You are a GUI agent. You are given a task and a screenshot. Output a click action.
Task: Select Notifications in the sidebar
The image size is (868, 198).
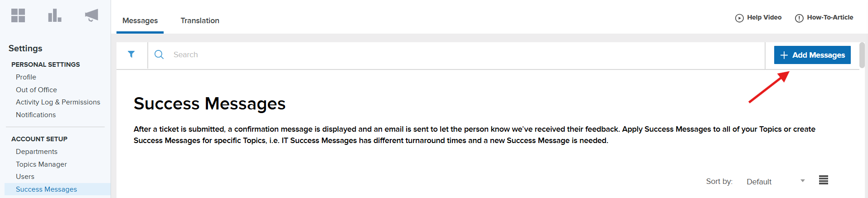click(36, 115)
